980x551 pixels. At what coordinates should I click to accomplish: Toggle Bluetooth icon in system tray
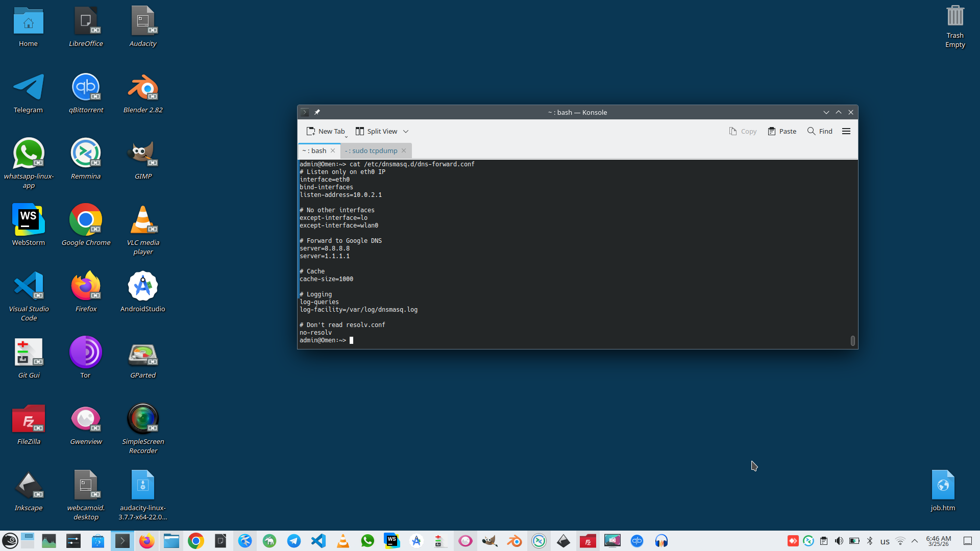[x=870, y=541]
